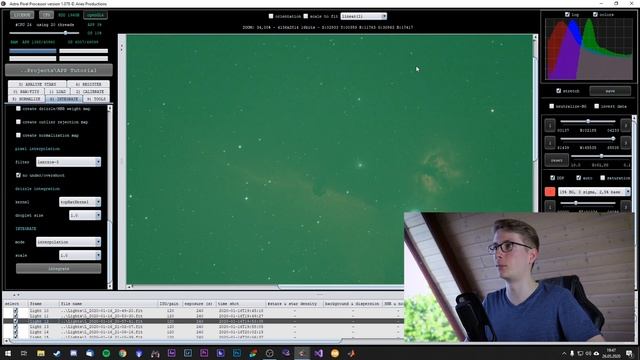Screen dimensions: 640x360
Task: Show hidden tray icons chevron
Action: 564,353
